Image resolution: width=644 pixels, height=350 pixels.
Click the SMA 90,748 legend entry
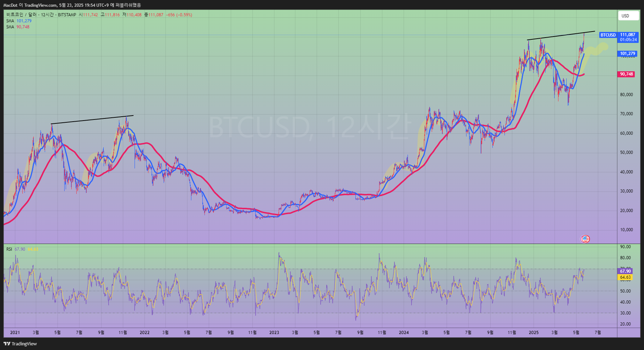(18, 27)
